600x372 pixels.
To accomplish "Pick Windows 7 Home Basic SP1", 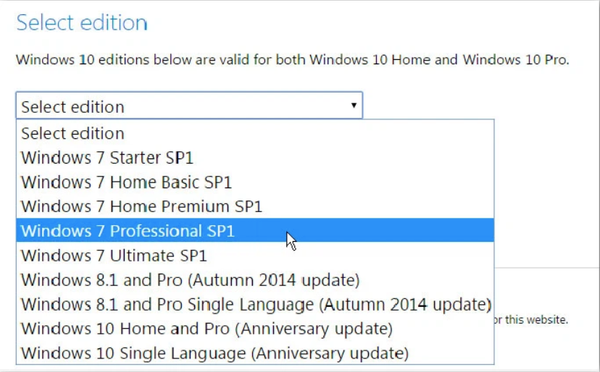I will tap(255, 182).
